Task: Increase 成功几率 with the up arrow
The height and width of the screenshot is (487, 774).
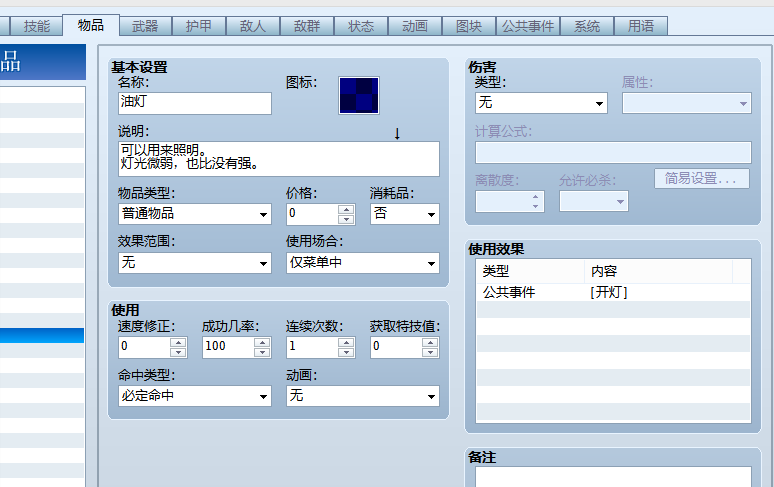Action: point(262,342)
